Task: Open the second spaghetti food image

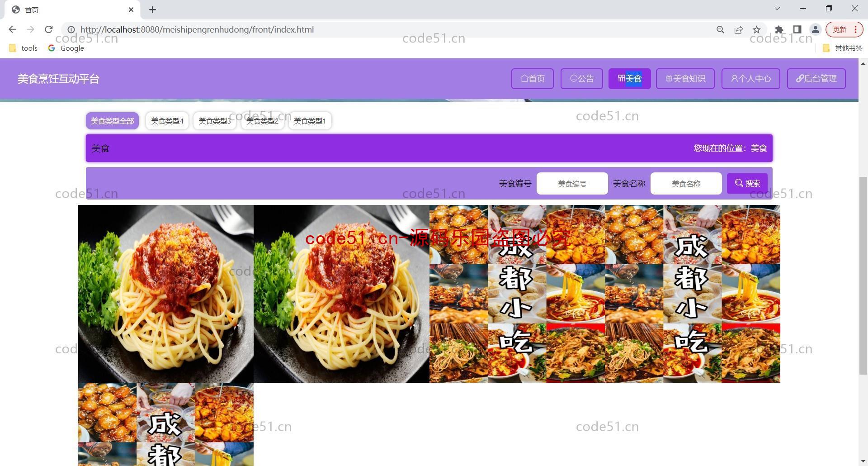Action: (x=341, y=294)
